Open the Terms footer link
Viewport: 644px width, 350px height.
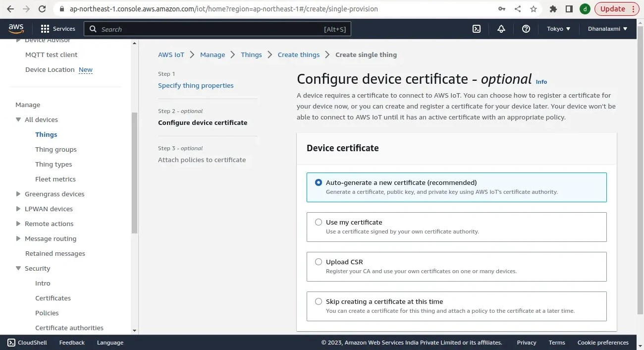click(x=557, y=343)
